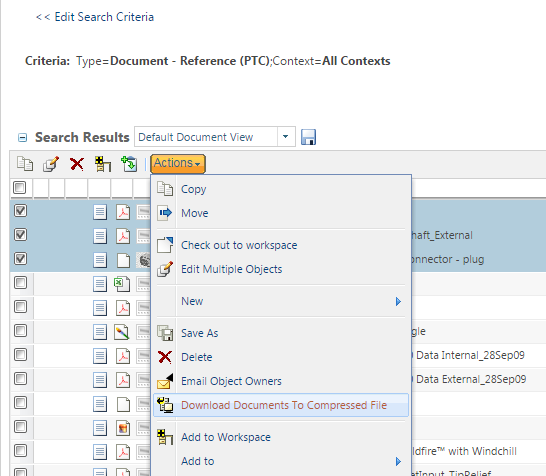Click the PDF icon in the shaft_External row
The width and height of the screenshot is (546, 476).
pos(123,236)
